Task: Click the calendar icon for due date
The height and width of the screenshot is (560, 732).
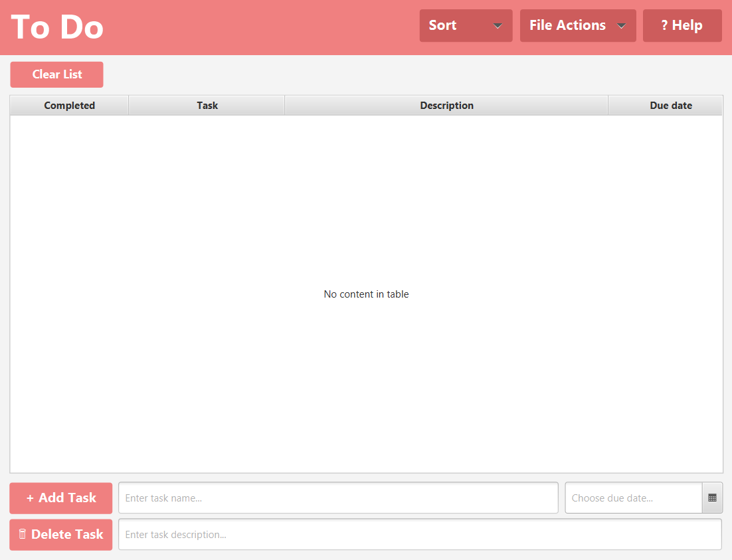Action: click(712, 498)
